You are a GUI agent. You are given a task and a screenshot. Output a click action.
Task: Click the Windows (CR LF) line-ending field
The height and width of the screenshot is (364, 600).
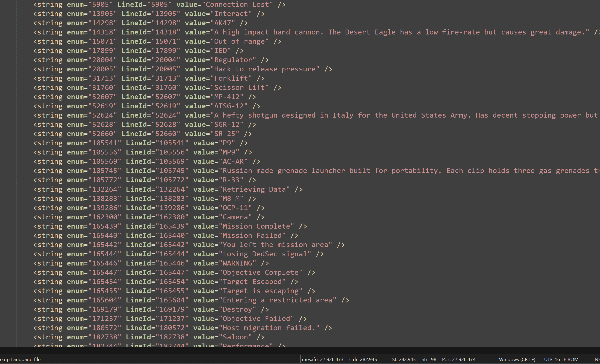(x=517, y=359)
